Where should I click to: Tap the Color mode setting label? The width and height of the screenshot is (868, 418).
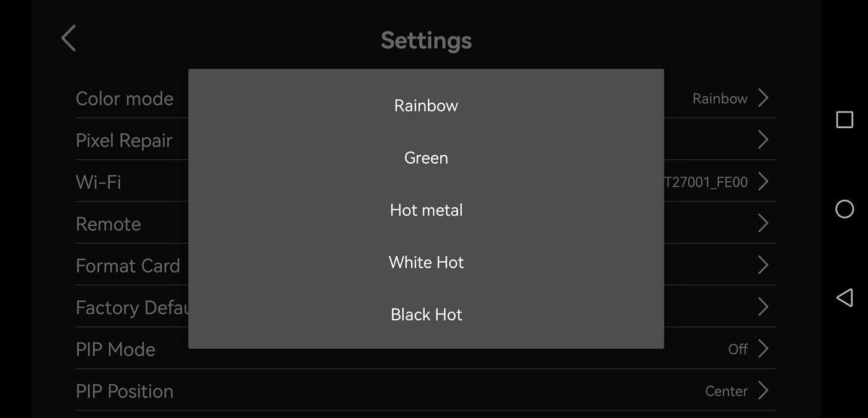pyautogui.click(x=125, y=98)
